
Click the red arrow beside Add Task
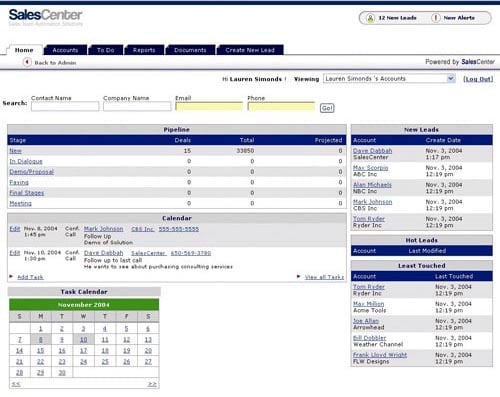click(x=11, y=276)
